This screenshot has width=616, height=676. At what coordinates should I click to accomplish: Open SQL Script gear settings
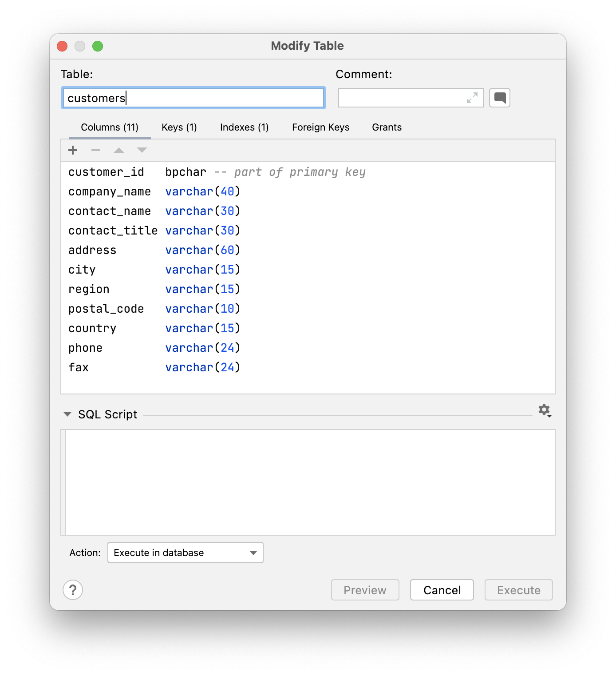[x=545, y=410]
